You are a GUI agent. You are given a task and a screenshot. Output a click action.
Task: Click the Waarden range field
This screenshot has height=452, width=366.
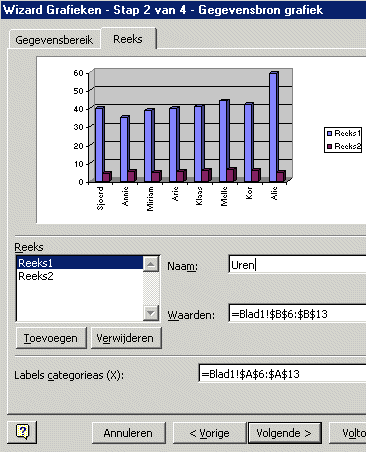(297, 314)
